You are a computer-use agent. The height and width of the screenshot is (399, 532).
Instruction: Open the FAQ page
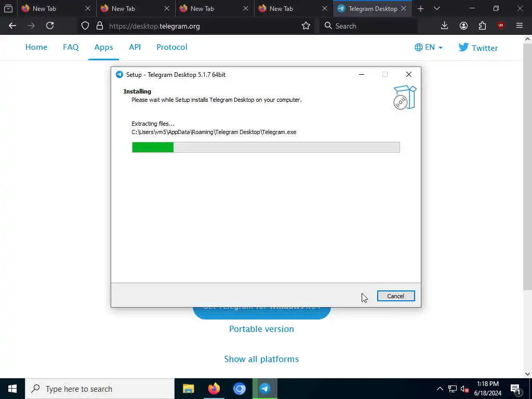[x=71, y=47]
